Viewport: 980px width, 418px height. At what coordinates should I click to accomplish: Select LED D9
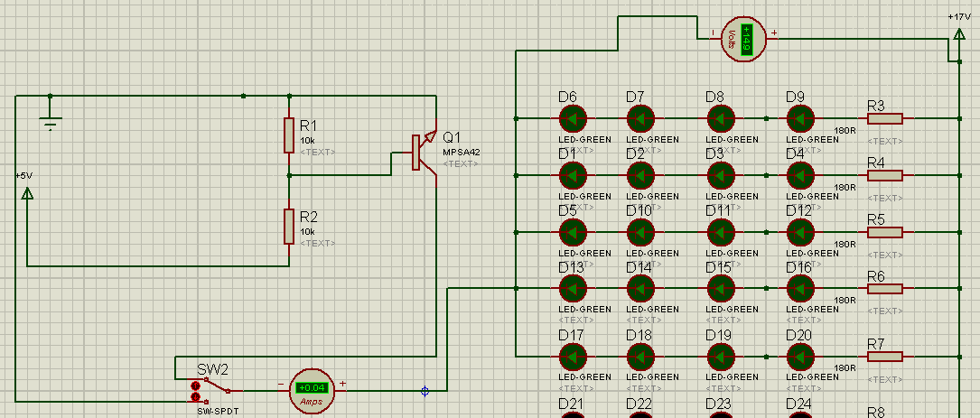pos(800,118)
